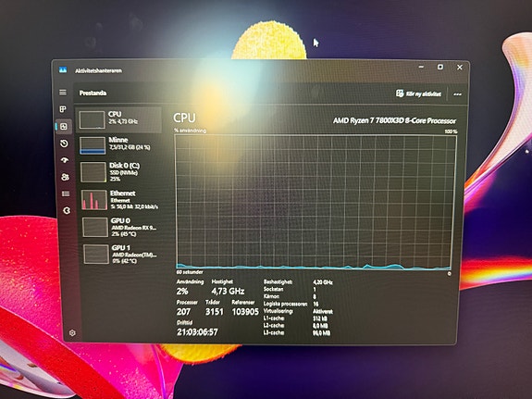Open the three-dot more options menu
Image resolution: width=532 pixels, height=399 pixels.
pos(457,94)
